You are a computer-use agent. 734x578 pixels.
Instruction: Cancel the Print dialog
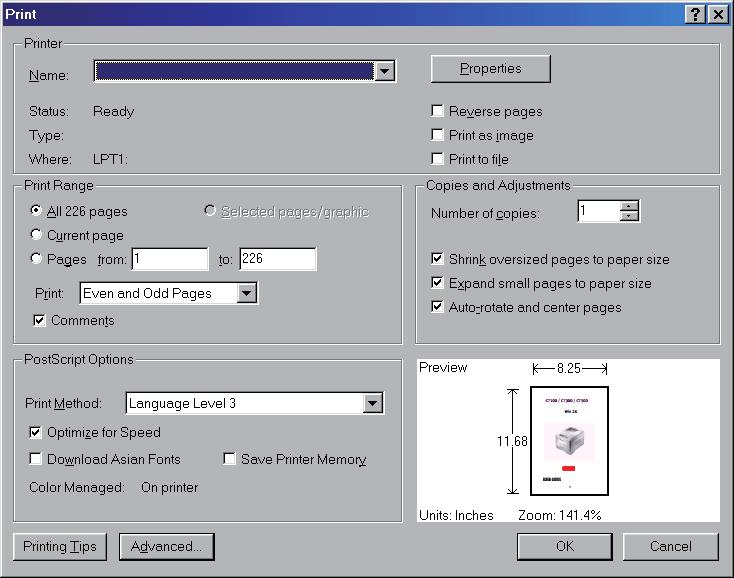pos(670,547)
